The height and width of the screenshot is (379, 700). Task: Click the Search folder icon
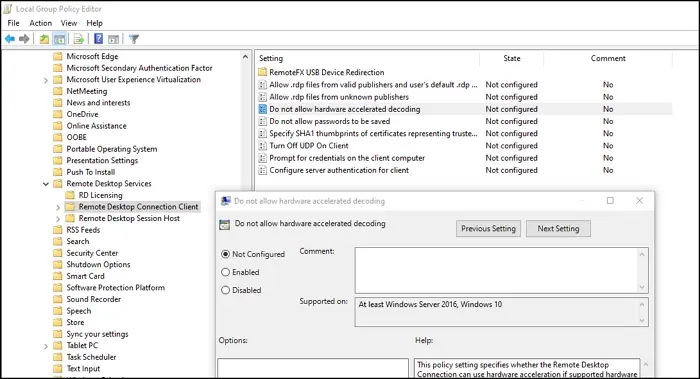(x=58, y=242)
